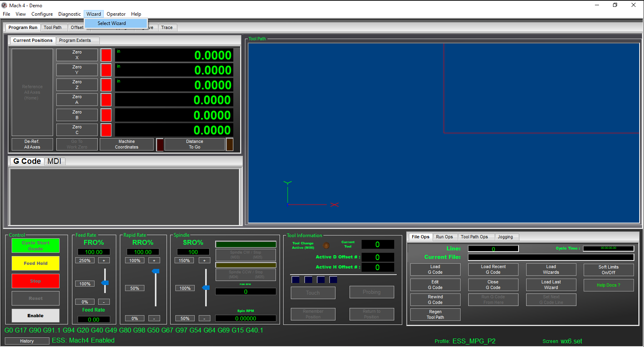Click Regen Tool Path

point(435,315)
